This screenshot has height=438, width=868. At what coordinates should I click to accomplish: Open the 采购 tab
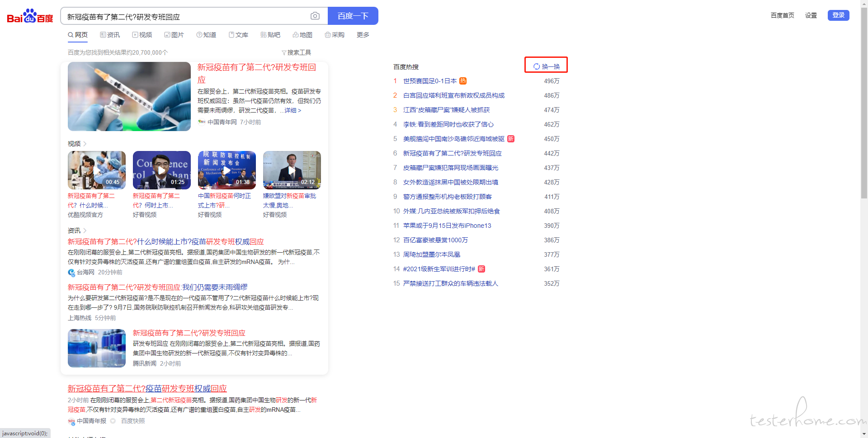335,35
